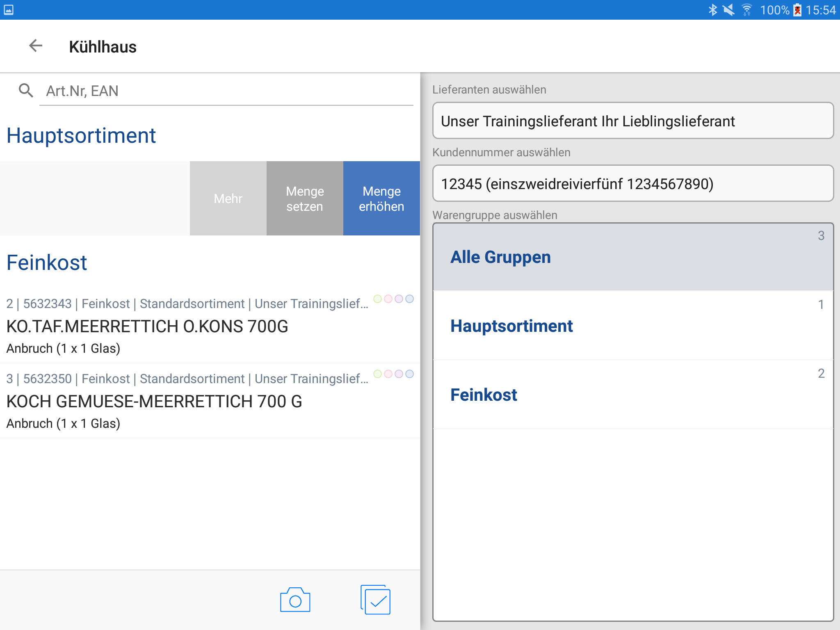This screenshot has height=630, width=840.
Task: Tap the back arrow next to Kühlhaus
Action: 36,46
